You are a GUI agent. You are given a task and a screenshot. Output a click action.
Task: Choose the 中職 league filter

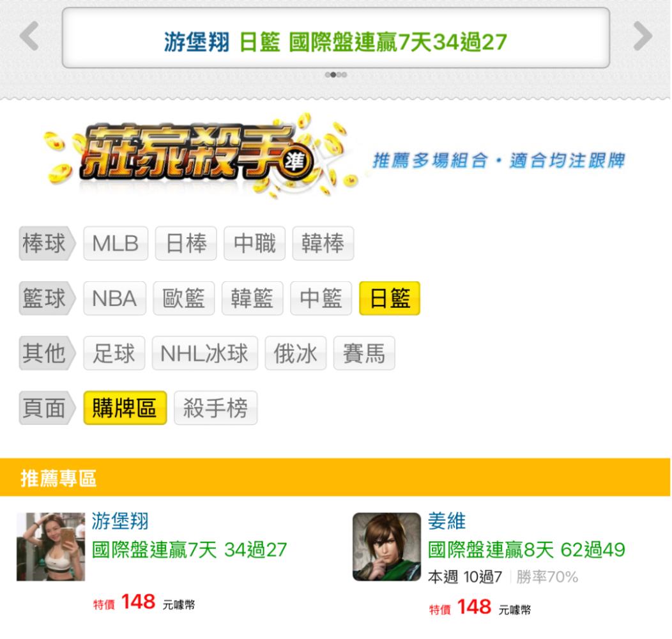(x=255, y=243)
